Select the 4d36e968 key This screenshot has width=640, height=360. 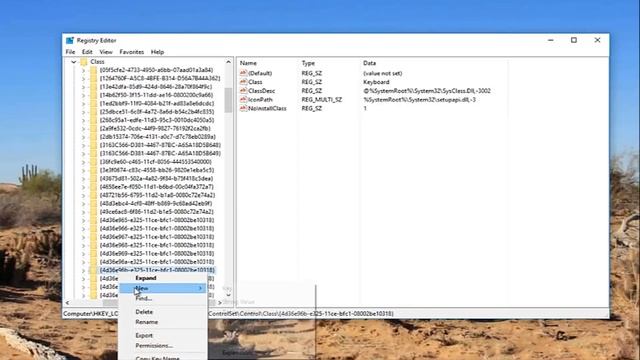(157, 245)
